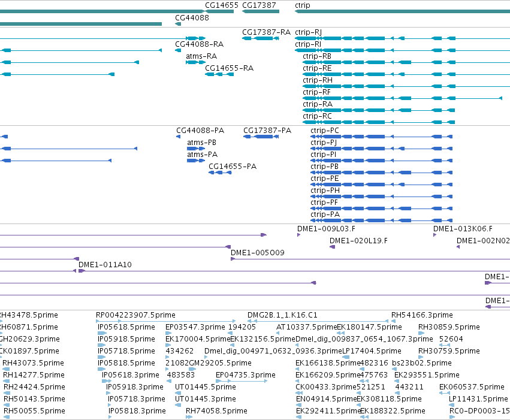Screen dimensions: 510x420
Task: Select the atms-PB protein label
Action: [201, 143]
